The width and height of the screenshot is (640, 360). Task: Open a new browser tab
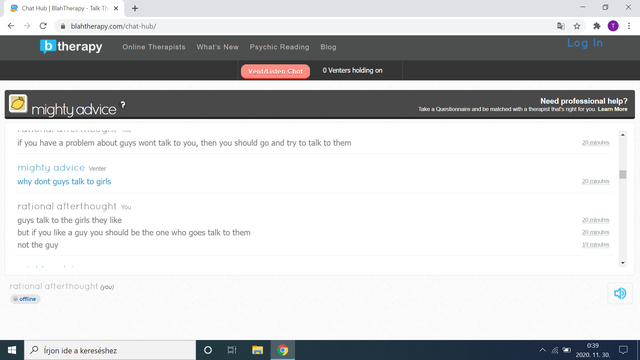[x=135, y=8]
